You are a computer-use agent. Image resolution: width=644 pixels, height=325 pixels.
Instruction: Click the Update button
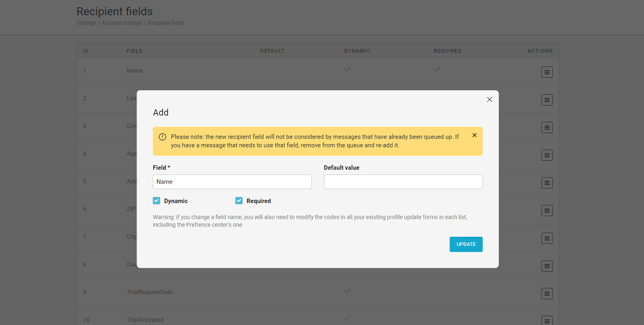coord(466,245)
